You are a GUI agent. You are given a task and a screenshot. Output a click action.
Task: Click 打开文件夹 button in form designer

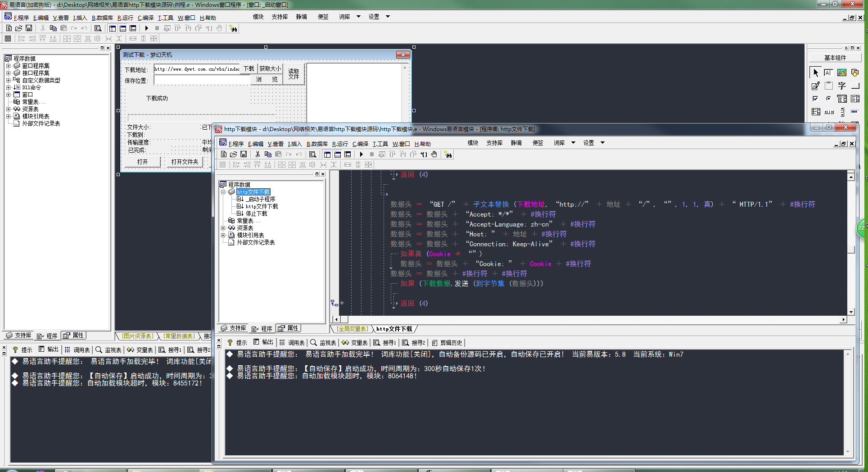pos(185,162)
